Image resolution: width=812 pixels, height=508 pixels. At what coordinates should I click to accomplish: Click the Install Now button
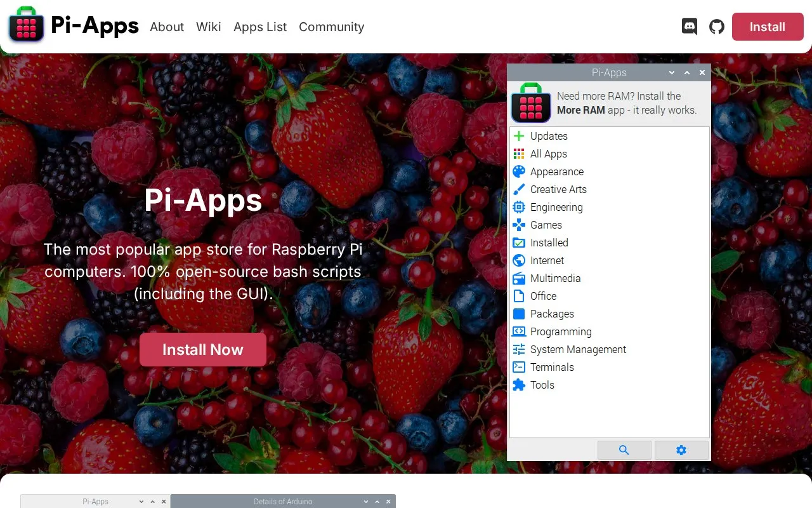(x=203, y=349)
